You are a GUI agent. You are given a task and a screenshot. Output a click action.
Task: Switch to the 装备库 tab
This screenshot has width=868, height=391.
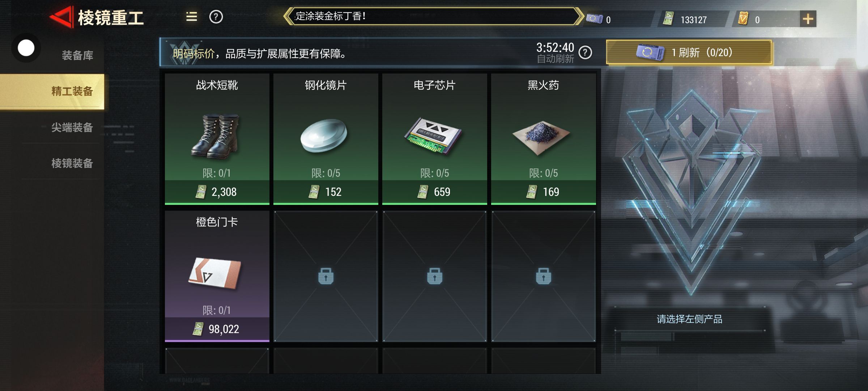pos(77,55)
